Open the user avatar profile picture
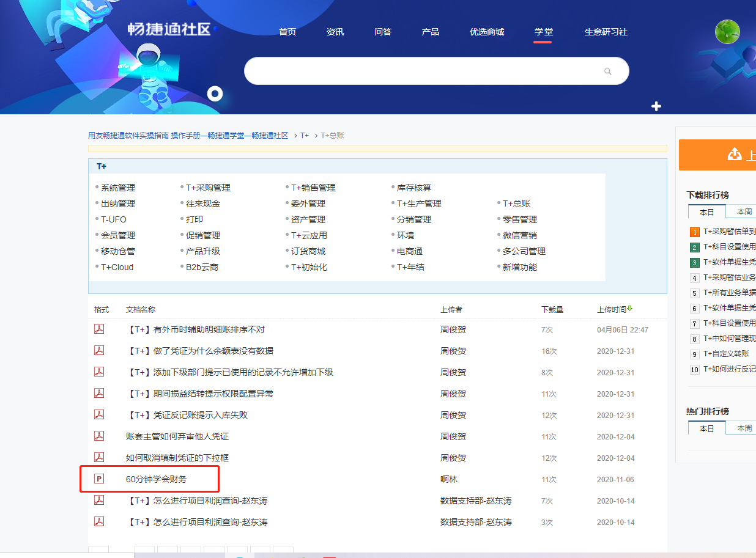This screenshot has height=558, width=756. pyautogui.click(x=727, y=32)
